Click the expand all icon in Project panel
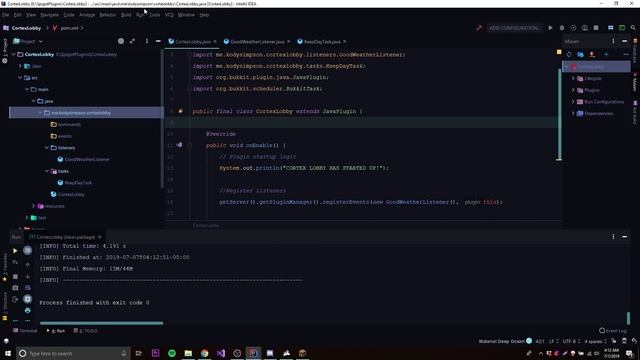The width and height of the screenshot is (640, 360). (132, 41)
